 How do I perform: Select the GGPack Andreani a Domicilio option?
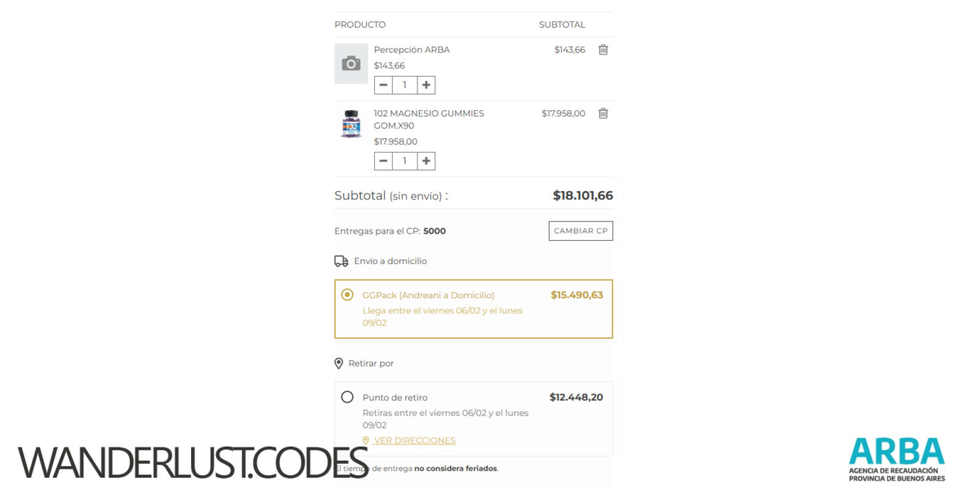pos(347,295)
